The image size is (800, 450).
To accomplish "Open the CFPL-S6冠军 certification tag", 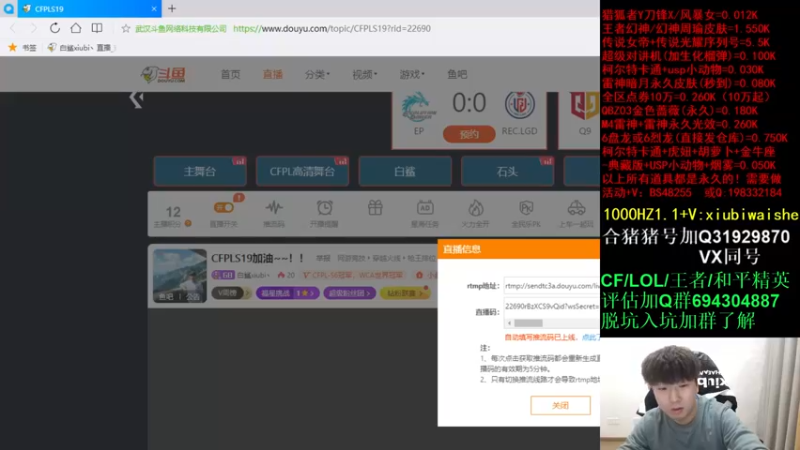I will [353, 275].
